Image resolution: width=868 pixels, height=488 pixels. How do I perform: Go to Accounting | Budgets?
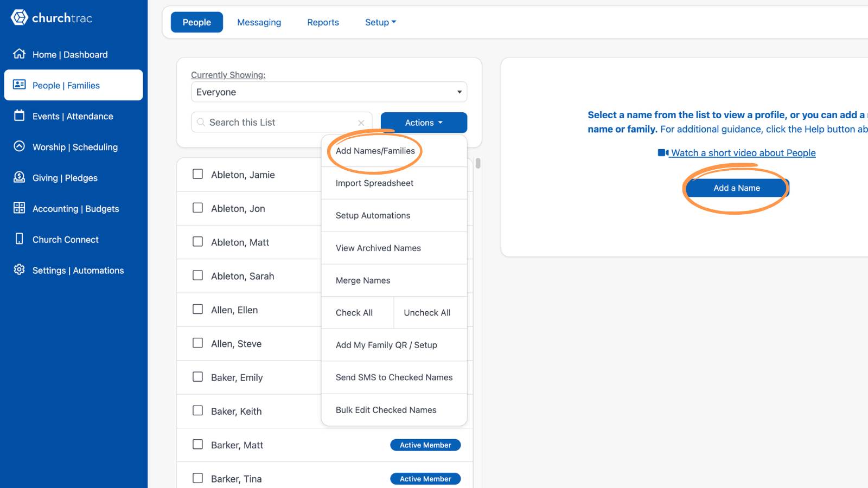click(x=74, y=209)
